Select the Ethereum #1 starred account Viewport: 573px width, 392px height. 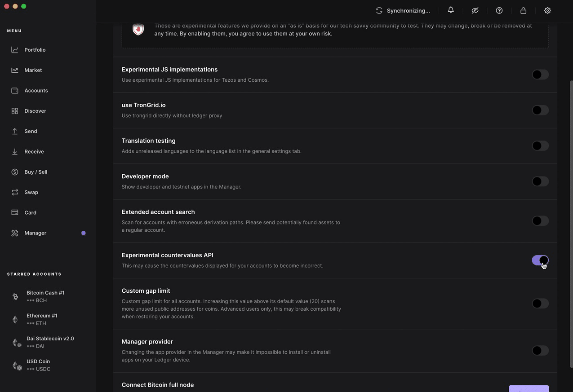(x=41, y=319)
